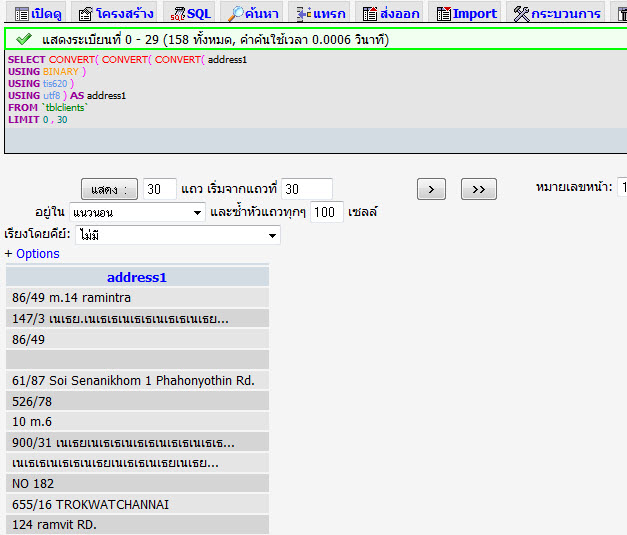
Task: Open the แทรก (Insert) tab
Action: (320, 12)
